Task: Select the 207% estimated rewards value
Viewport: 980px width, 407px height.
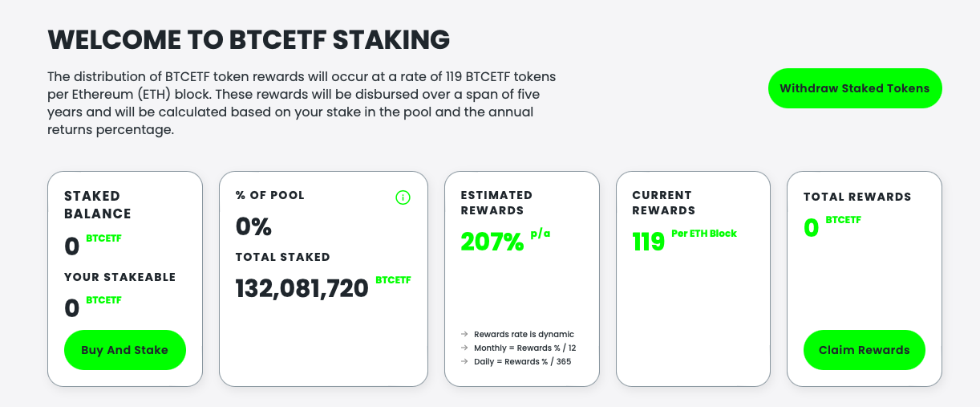Action: [x=492, y=241]
